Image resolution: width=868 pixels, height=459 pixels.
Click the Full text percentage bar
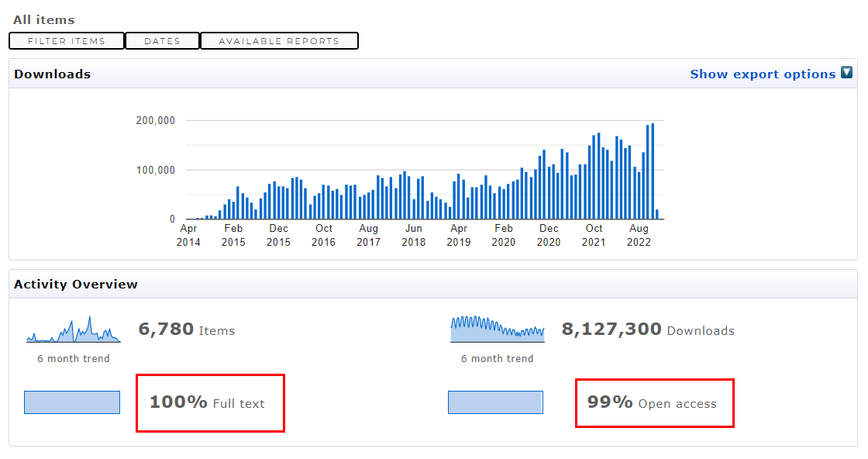pyautogui.click(x=72, y=402)
